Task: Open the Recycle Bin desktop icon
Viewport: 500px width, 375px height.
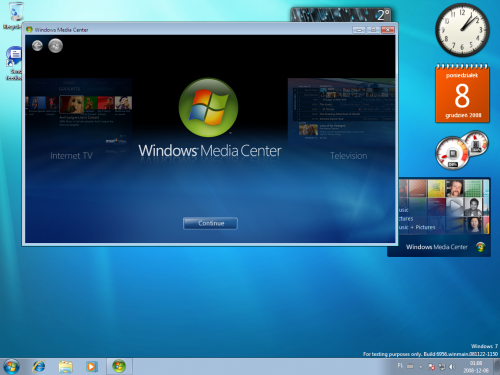Action: (x=14, y=16)
